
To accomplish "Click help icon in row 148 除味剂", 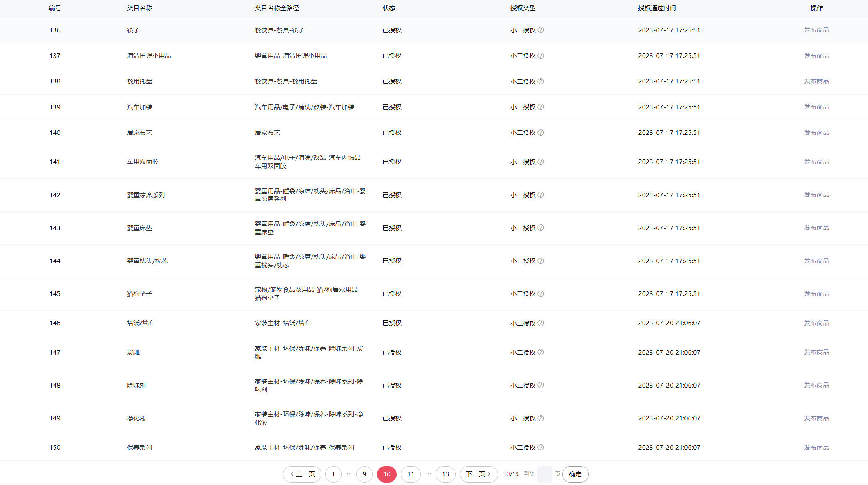I will 541,385.
